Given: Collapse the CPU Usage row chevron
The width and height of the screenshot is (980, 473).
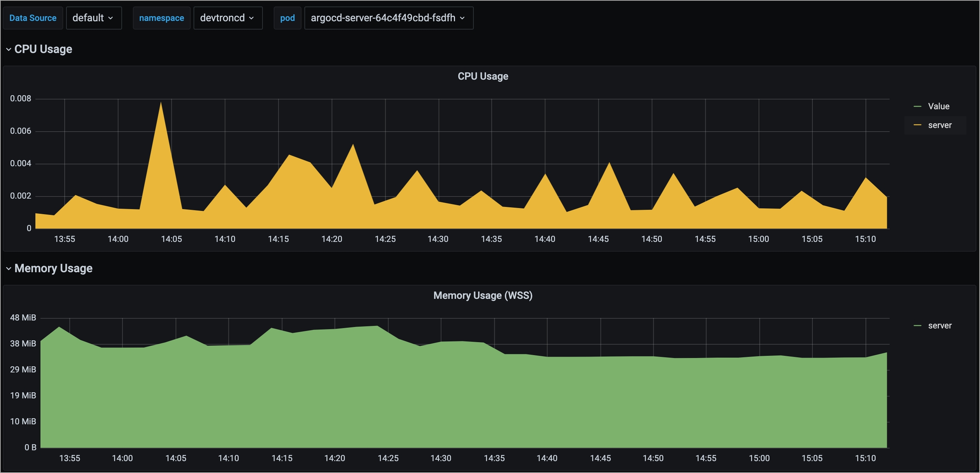Looking at the screenshot, I should pos(9,49).
